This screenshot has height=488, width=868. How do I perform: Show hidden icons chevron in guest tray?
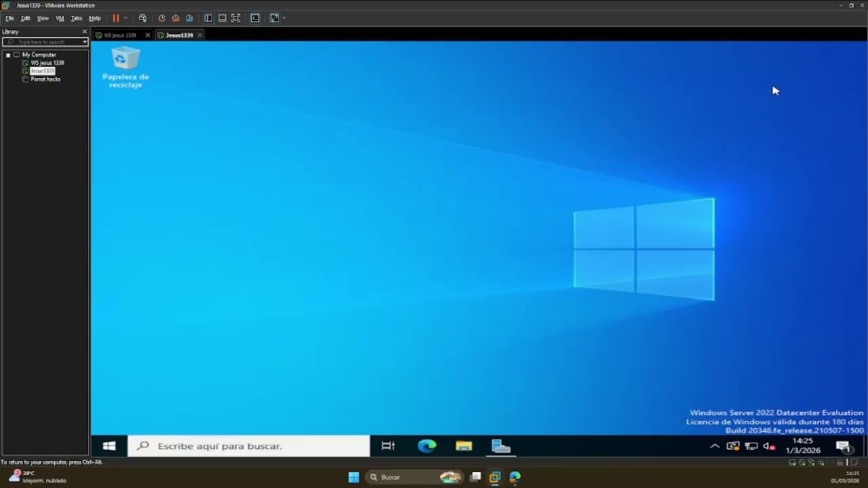tap(715, 446)
